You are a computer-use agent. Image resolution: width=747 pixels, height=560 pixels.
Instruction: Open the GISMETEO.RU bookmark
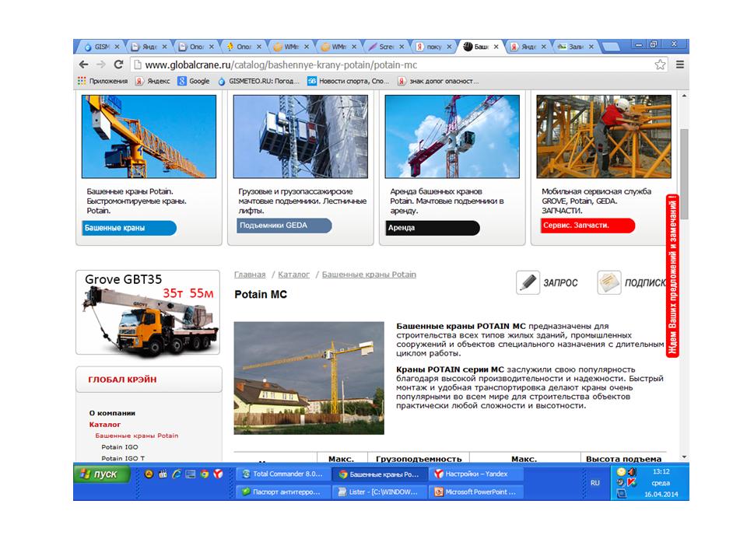(x=258, y=81)
